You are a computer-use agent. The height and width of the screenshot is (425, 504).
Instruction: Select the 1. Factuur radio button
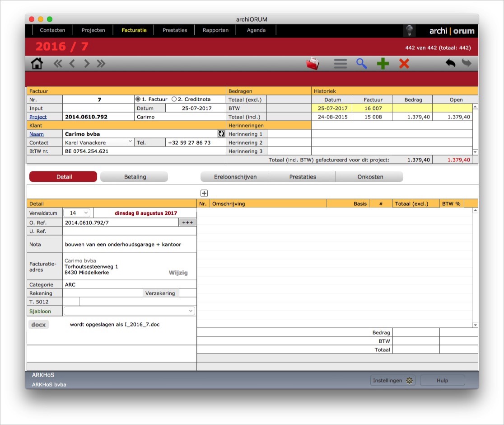[138, 99]
